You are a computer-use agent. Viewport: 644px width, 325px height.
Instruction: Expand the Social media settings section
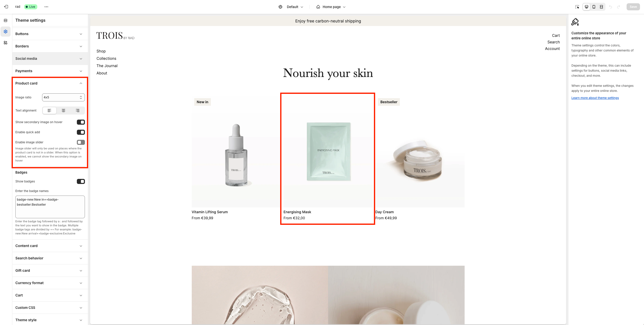[x=50, y=59]
